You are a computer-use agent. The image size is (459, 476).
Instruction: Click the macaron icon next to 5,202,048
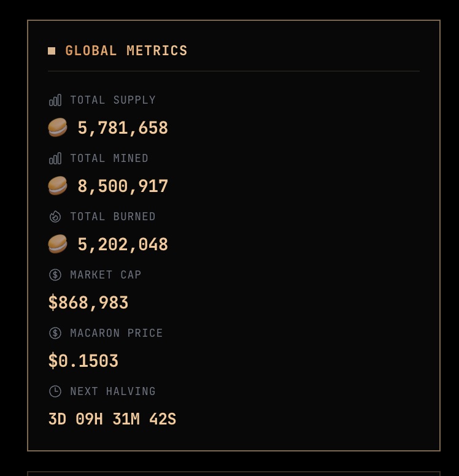[58, 244]
